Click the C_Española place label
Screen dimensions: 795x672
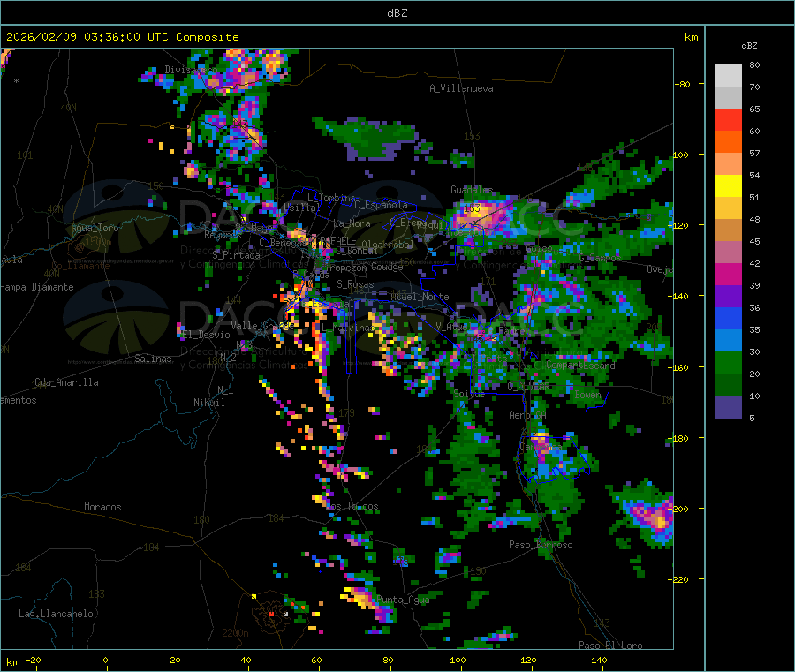point(381,205)
